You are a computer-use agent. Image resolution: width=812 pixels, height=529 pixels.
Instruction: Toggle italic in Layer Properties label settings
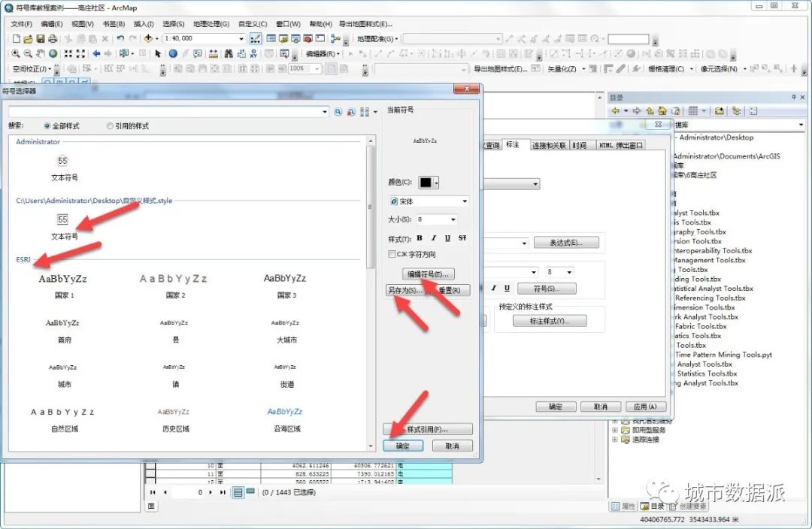(493, 289)
